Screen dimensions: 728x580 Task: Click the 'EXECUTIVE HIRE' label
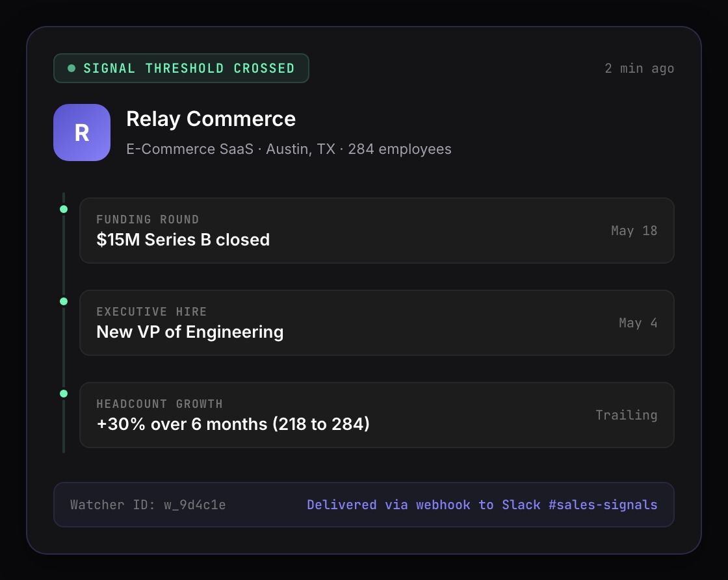pos(151,312)
